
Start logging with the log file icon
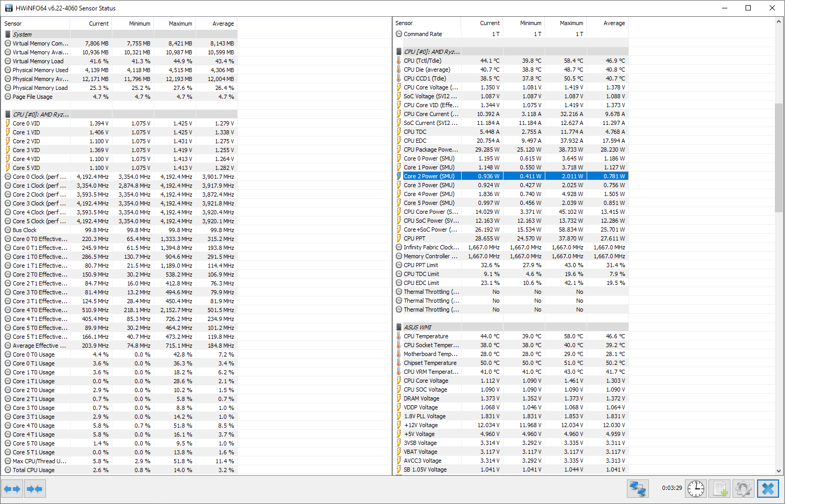point(719,489)
